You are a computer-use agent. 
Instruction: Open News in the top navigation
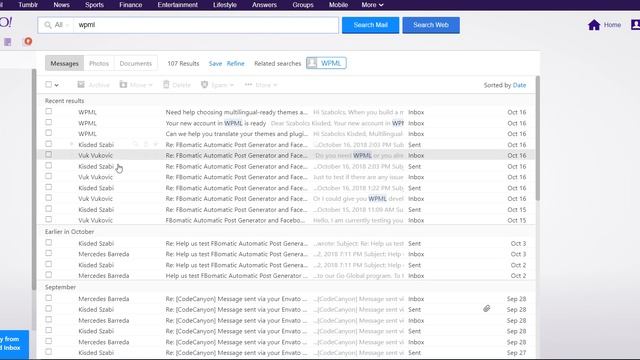61,5
